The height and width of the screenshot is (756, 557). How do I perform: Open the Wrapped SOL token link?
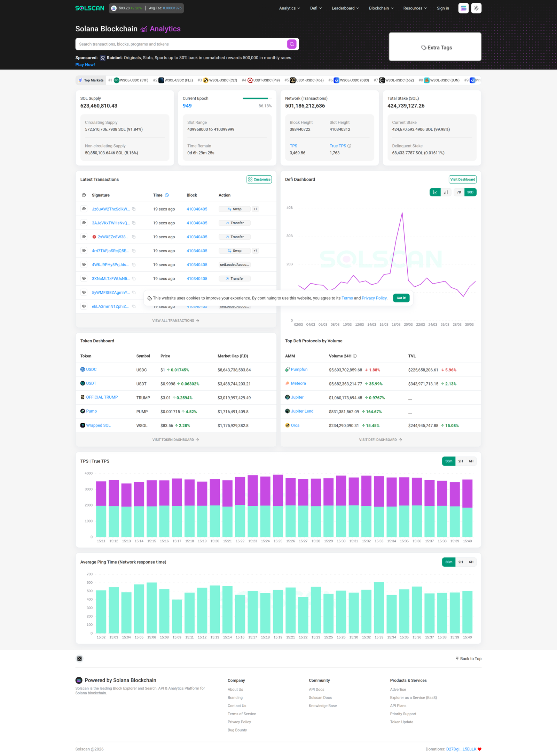(98, 425)
